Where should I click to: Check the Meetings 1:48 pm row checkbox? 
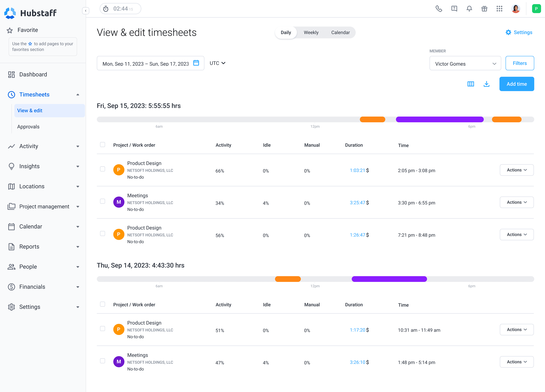click(x=103, y=361)
